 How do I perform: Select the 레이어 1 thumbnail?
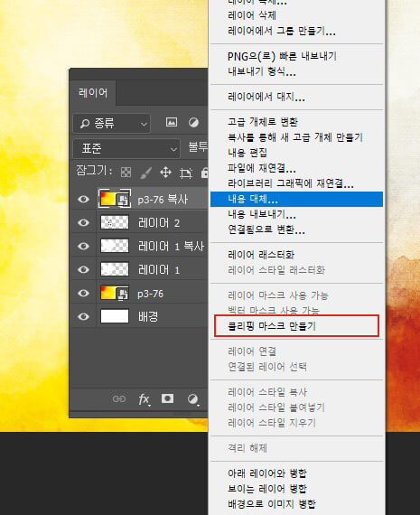tap(115, 269)
